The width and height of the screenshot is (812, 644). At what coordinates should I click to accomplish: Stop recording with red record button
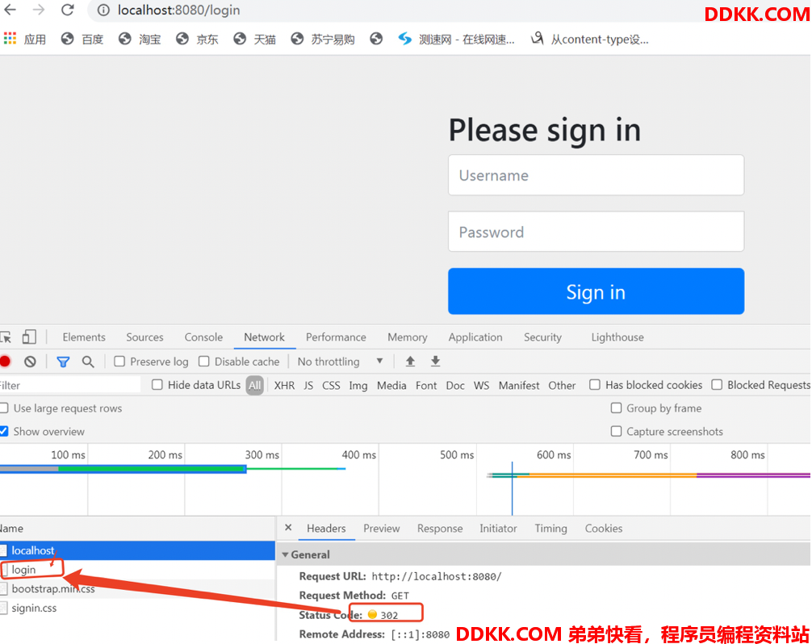[x=5, y=362]
